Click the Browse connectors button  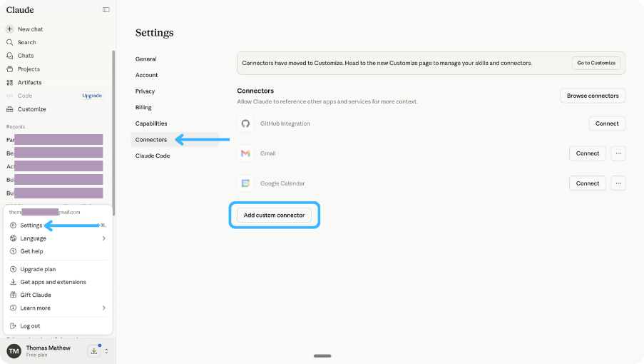click(x=593, y=96)
